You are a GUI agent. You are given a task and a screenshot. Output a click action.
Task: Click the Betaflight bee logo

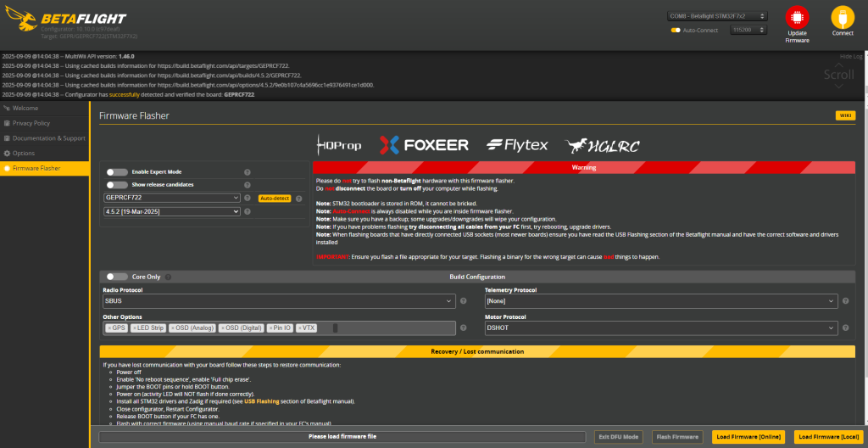click(20, 19)
